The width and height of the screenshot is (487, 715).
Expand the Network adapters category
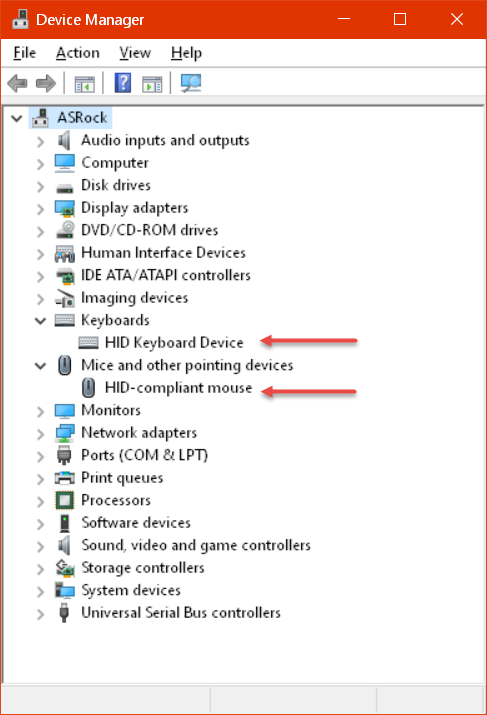click(41, 434)
